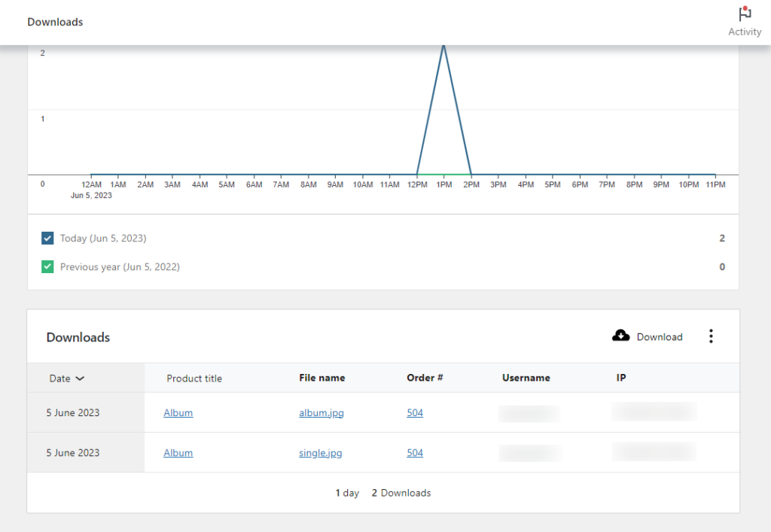
Task: Click the Downloads heading in the top bar
Action: click(55, 22)
